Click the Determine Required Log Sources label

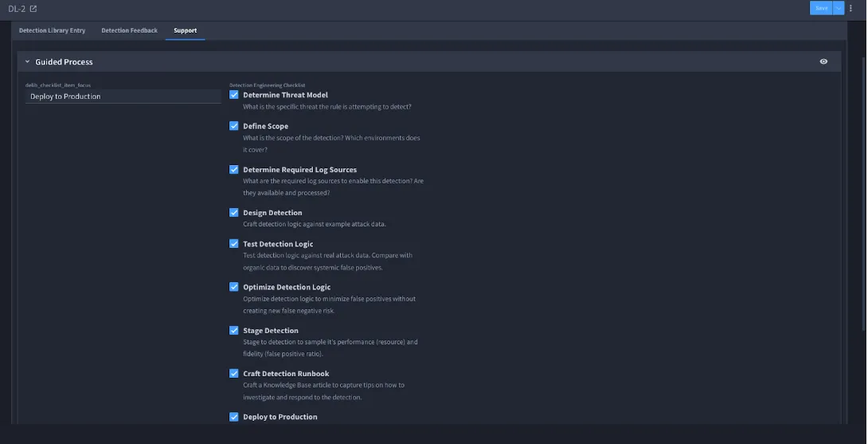(x=300, y=170)
